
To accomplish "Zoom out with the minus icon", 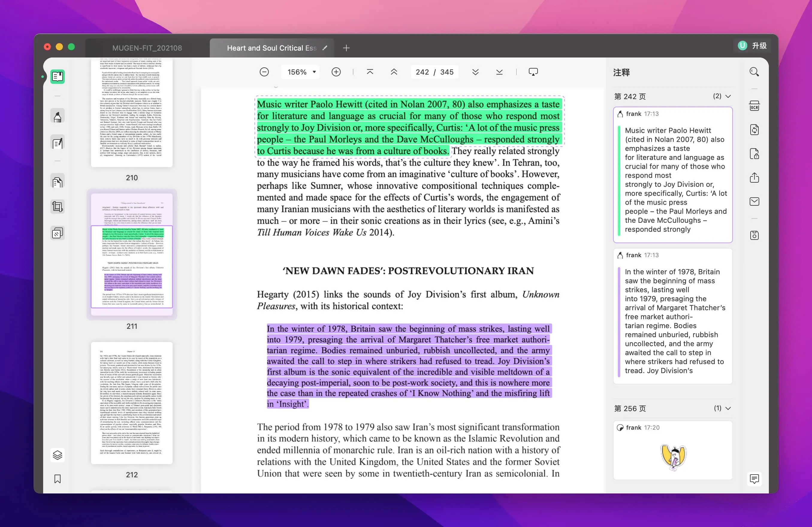I will (x=264, y=72).
